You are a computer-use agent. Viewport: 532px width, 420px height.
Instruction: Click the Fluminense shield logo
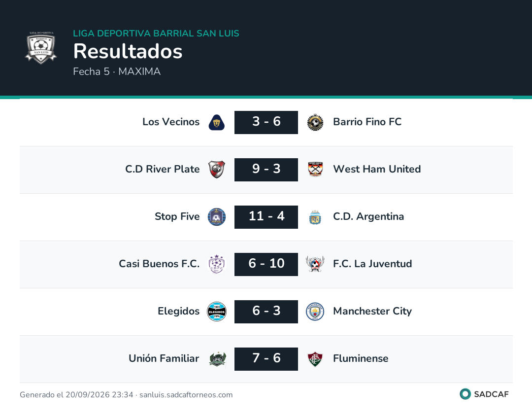315,359
